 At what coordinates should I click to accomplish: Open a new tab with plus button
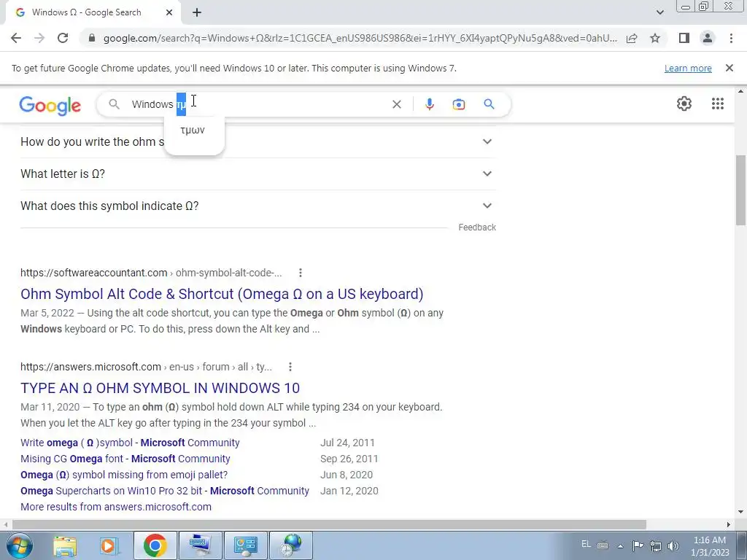197,12
